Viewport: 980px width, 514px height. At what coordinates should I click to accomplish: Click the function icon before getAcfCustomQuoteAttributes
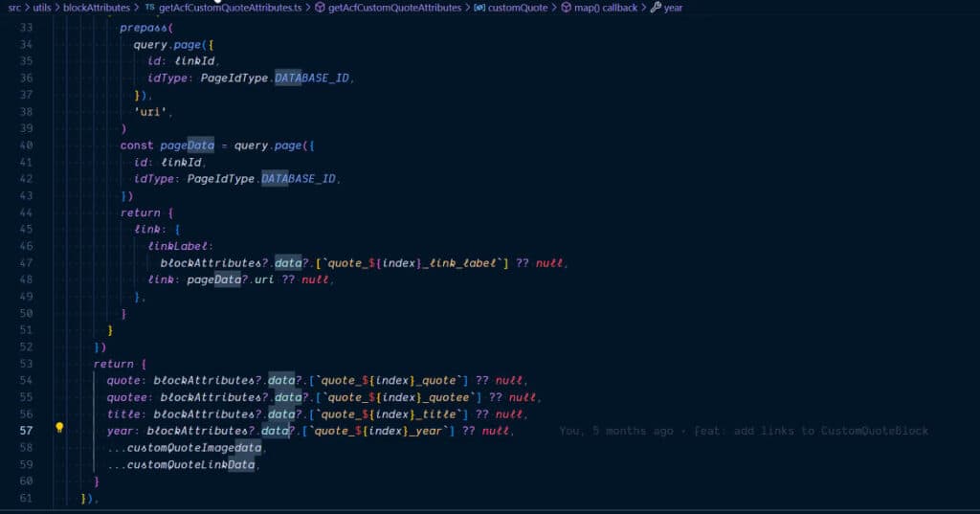point(320,8)
